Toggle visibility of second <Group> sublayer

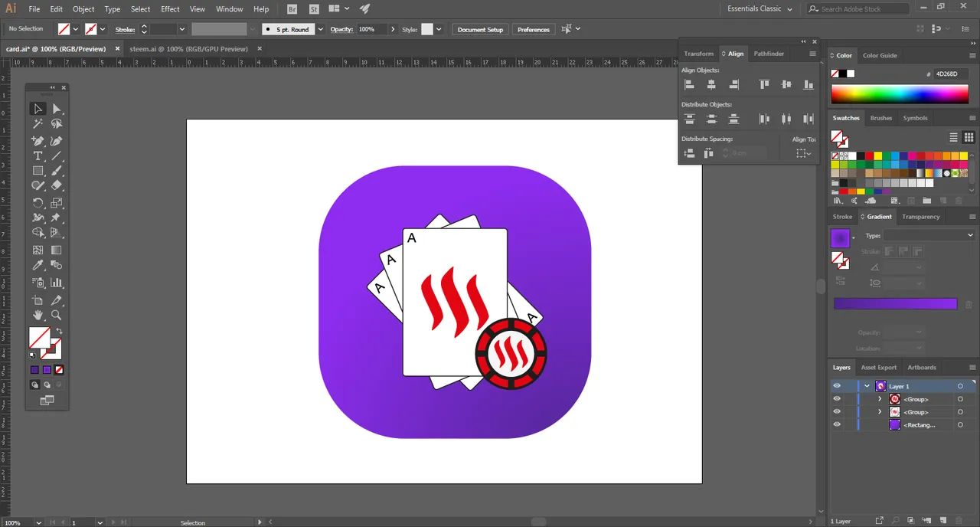pyautogui.click(x=837, y=412)
